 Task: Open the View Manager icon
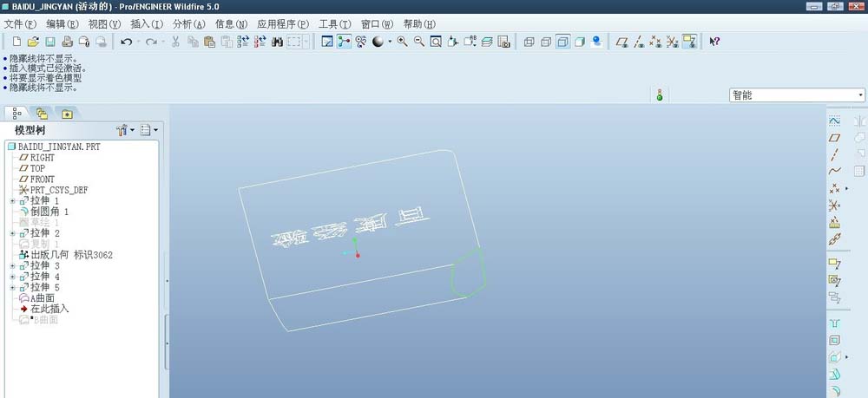pyautogui.click(x=503, y=42)
